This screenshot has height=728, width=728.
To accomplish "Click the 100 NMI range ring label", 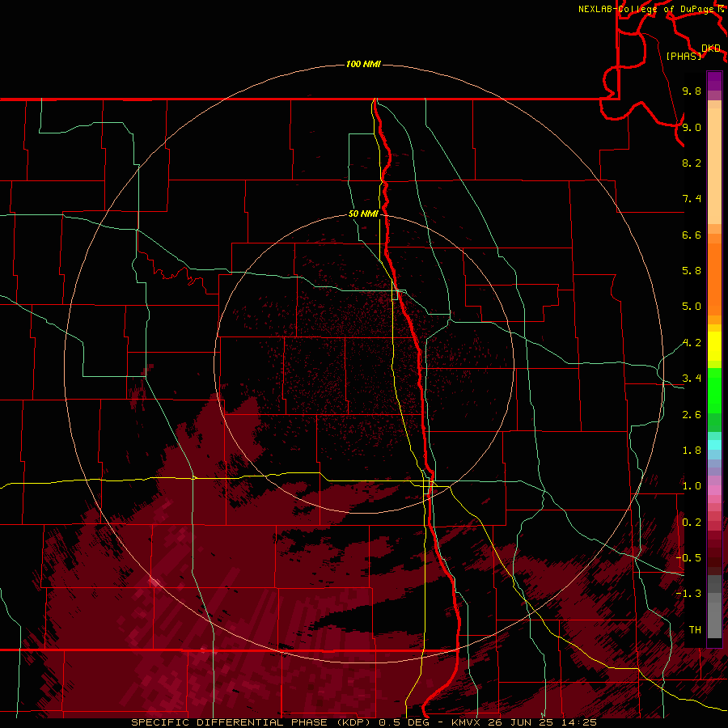I will click(x=363, y=64).
